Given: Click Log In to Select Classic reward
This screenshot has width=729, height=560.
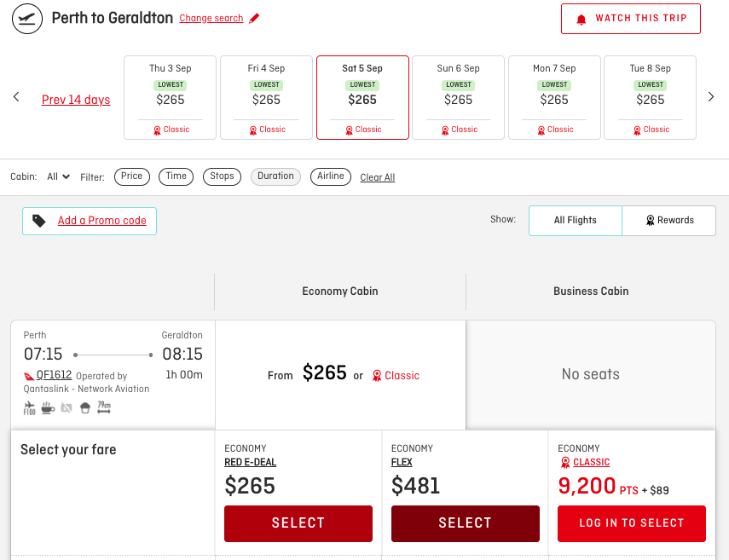Looking at the screenshot, I should tap(631, 523).
